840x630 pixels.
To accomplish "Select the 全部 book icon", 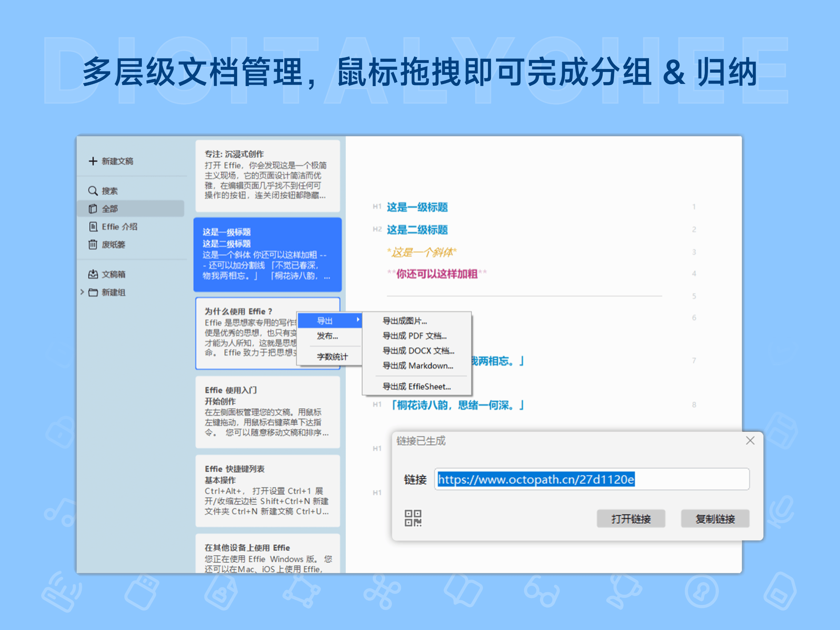I will 93,208.
